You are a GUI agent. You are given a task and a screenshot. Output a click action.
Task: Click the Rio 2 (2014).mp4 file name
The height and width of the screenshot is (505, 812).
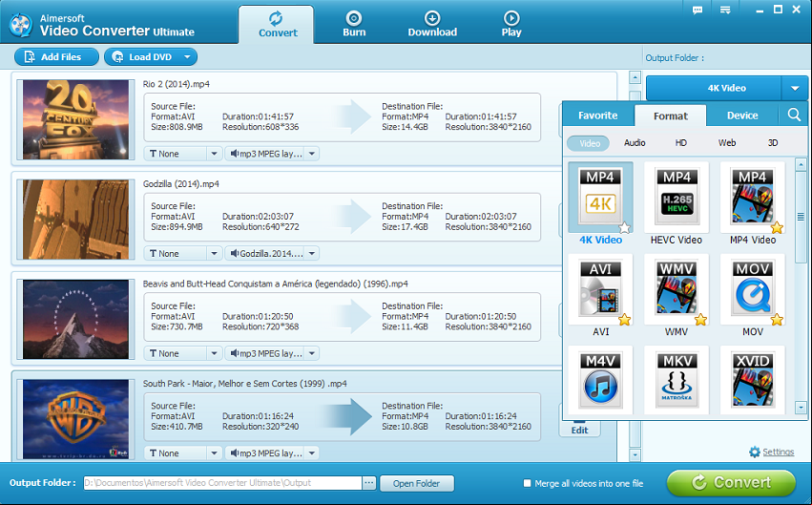tap(177, 84)
